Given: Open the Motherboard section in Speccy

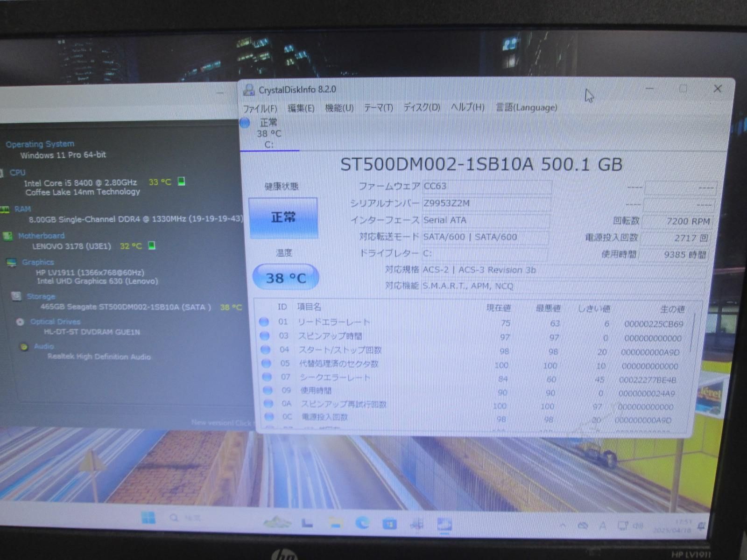Looking at the screenshot, I should pos(41,236).
